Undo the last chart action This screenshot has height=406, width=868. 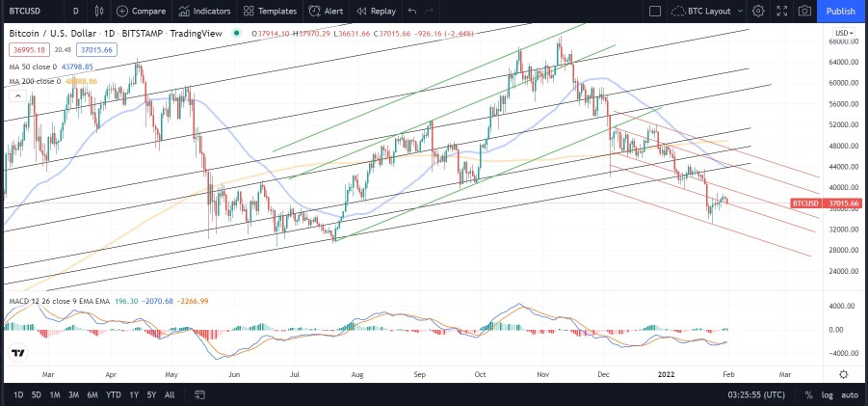412,11
